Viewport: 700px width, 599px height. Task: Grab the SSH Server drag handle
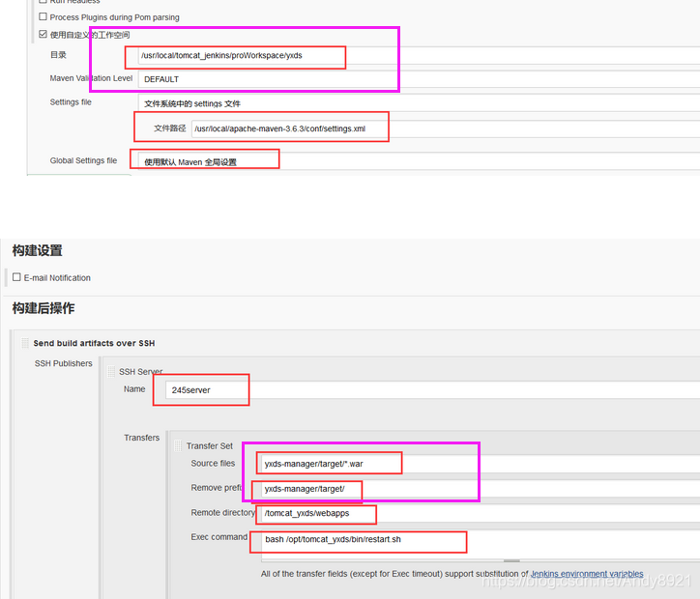[x=111, y=372]
